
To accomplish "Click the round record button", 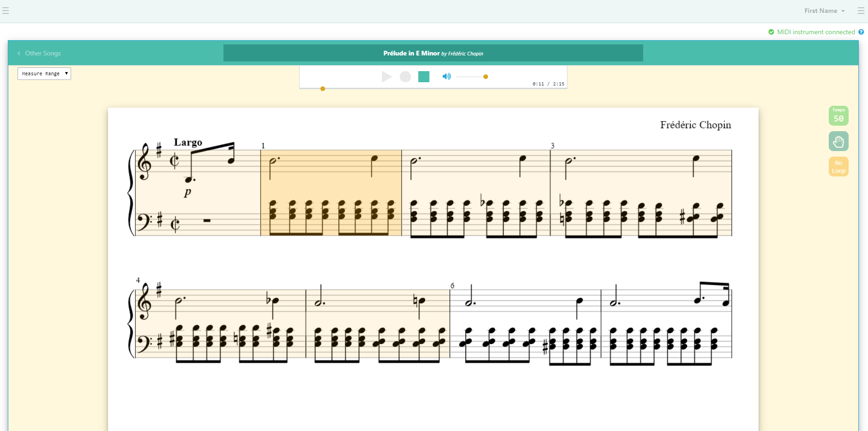I will point(405,77).
